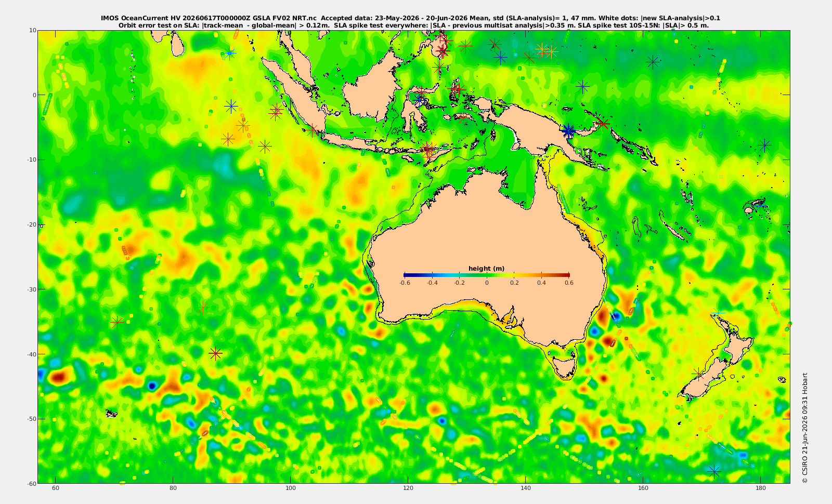Click the dark blue eddy near 45°S, 76°E
This screenshot has height=504, width=832.
(x=152, y=386)
